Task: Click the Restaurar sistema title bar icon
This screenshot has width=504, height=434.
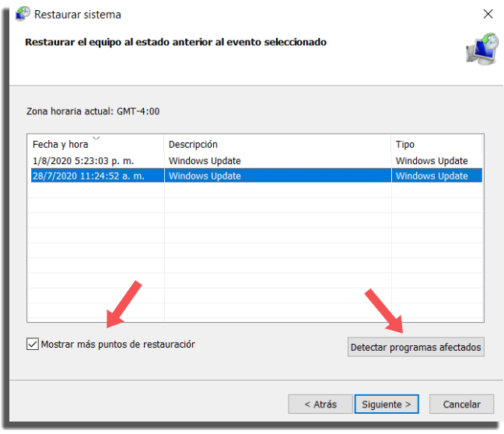Action: pyautogui.click(x=23, y=14)
